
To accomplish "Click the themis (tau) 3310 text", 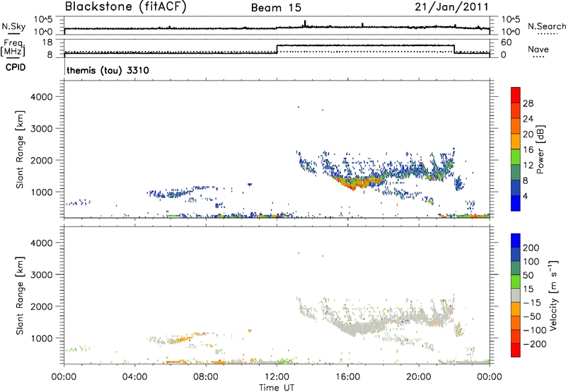I will click(x=108, y=70).
